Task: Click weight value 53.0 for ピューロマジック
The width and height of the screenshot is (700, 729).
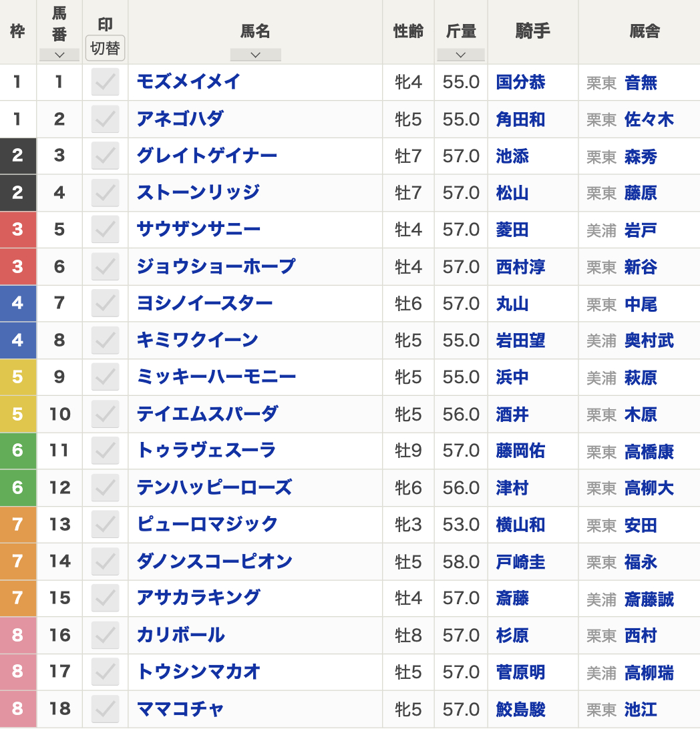Action: tap(461, 525)
